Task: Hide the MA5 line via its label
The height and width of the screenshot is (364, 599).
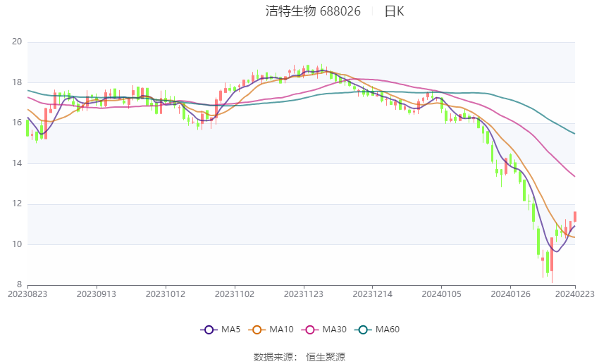Action: (230, 330)
